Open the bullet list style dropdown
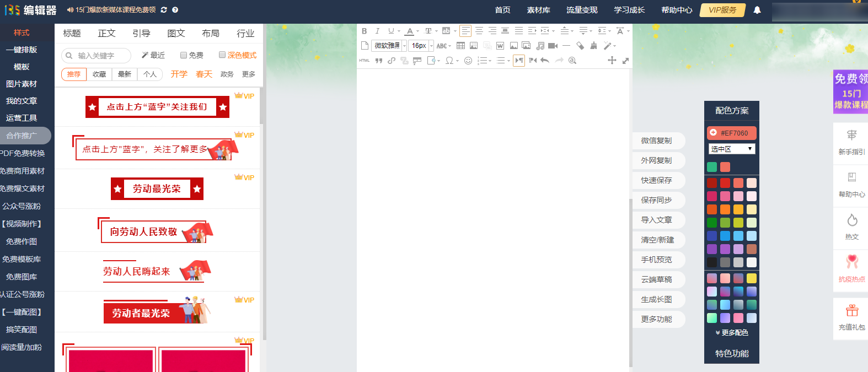The height and width of the screenshot is (372, 868). pos(508,61)
